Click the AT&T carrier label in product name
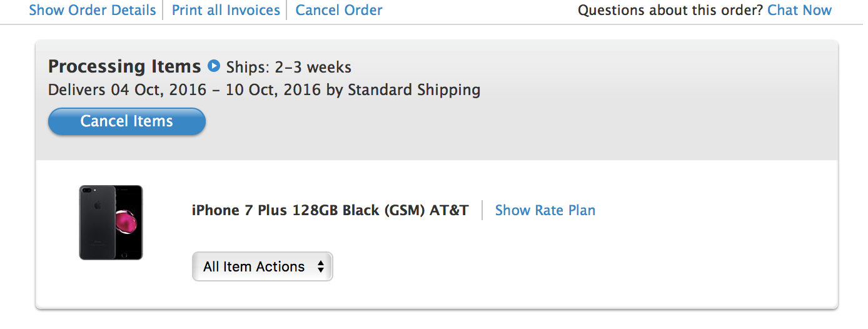The width and height of the screenshot is (868, 329). point(449,210)
